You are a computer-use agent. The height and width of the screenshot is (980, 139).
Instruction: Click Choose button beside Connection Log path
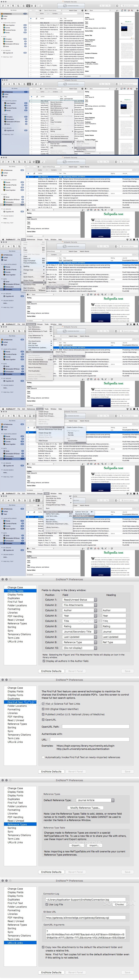(x=119, y=904)
